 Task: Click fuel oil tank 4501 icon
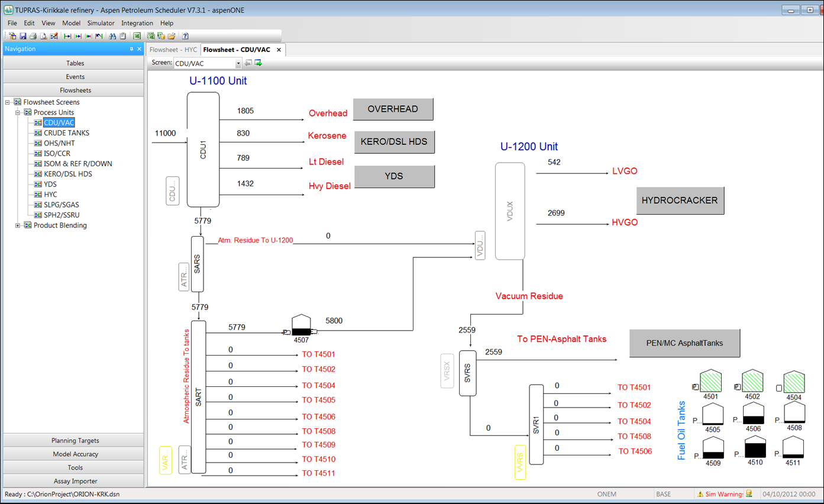pos(710,382)
